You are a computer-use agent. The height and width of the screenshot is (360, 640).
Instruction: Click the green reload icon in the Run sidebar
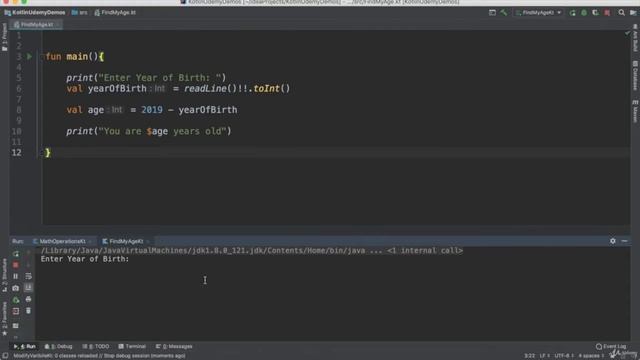tap(16, 300)
